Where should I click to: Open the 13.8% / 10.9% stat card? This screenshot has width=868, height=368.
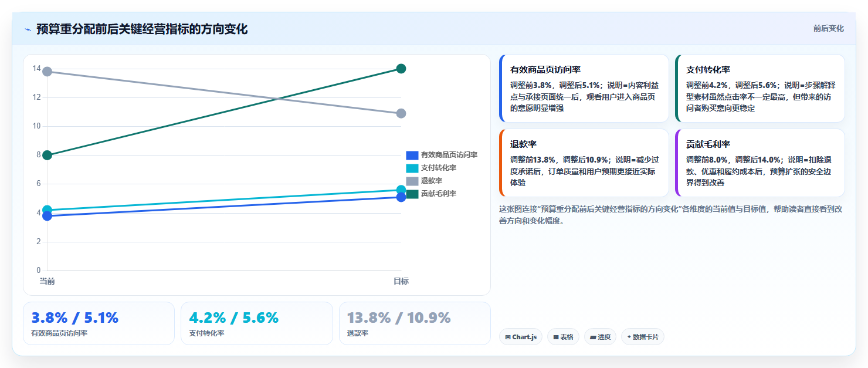pos(415,323)
